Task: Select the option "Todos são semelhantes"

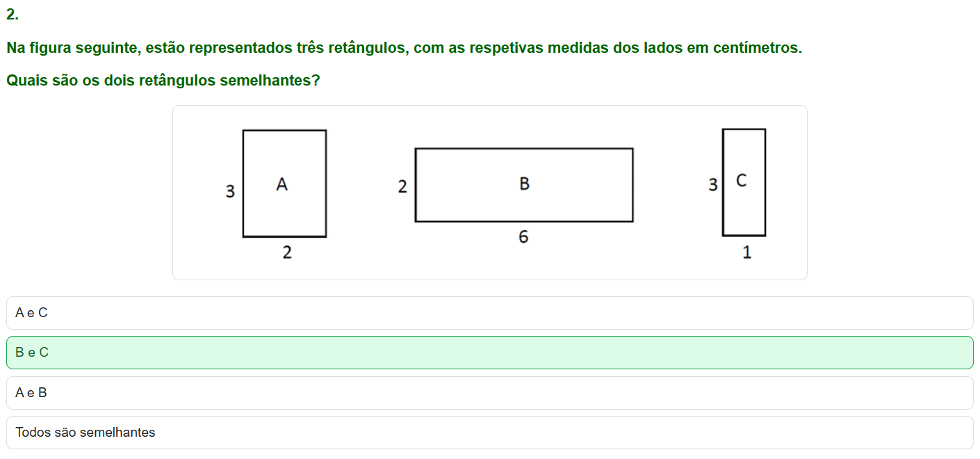Action: (x=489, y=433)
